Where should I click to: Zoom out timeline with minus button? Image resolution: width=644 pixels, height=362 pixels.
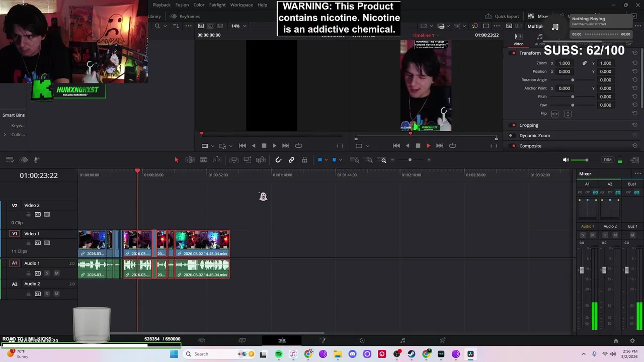click(392, 160)
